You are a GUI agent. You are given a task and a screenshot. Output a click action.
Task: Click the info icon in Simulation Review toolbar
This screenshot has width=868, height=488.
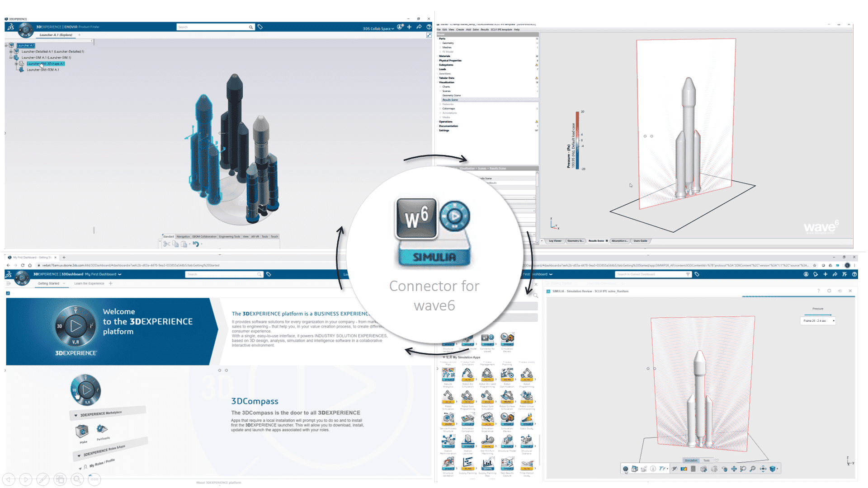(653, 469)
